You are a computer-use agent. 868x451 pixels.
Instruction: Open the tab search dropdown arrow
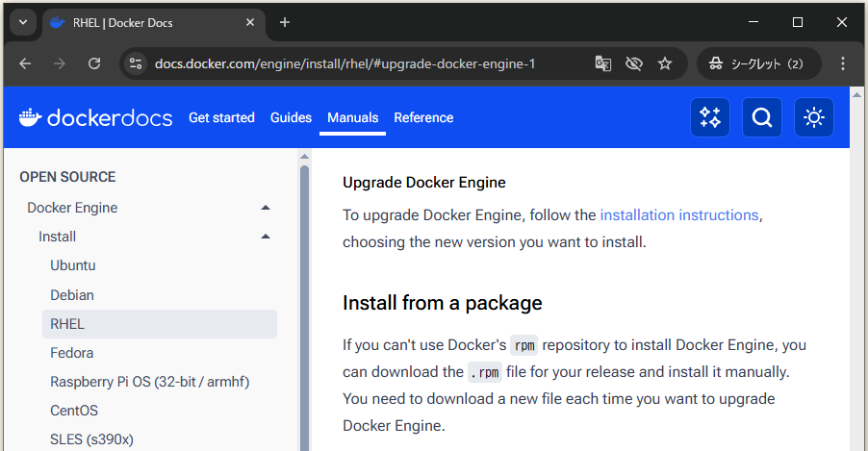point(22,22)
